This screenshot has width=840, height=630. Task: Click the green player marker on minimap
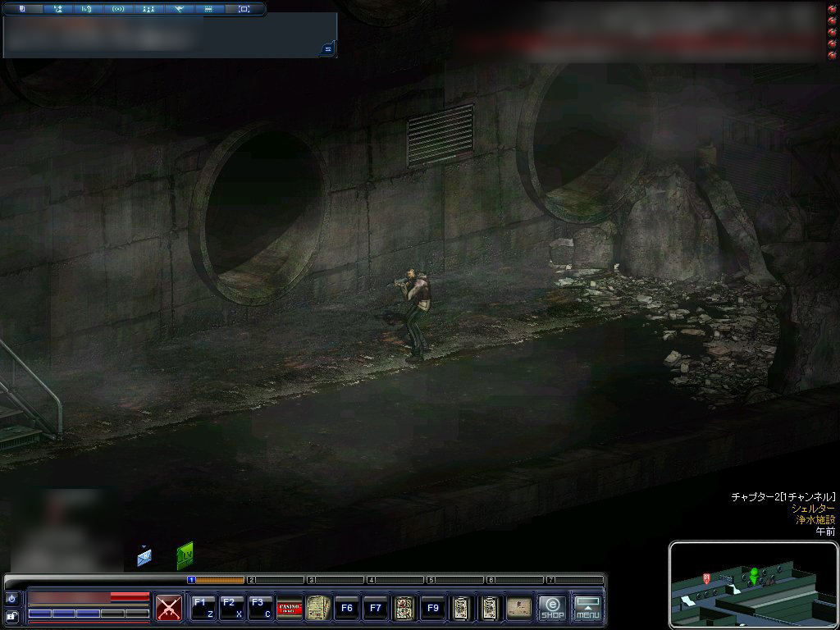[755, 576]
